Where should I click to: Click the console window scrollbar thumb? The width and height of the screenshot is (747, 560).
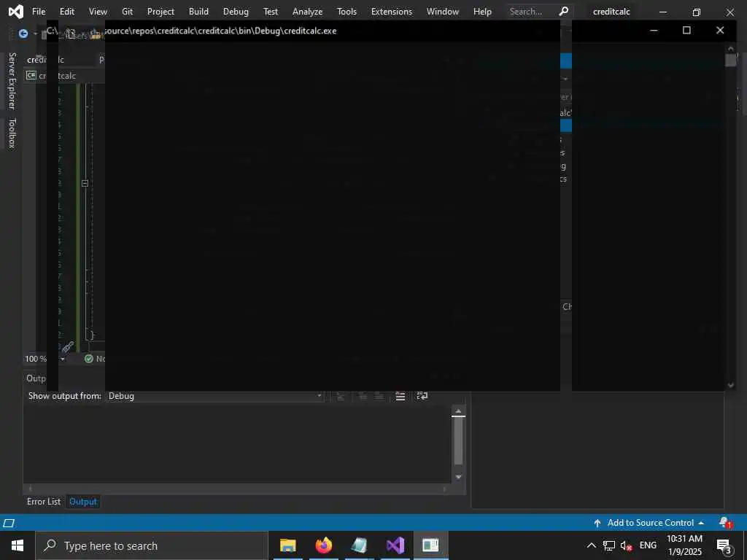coord(731,61)
